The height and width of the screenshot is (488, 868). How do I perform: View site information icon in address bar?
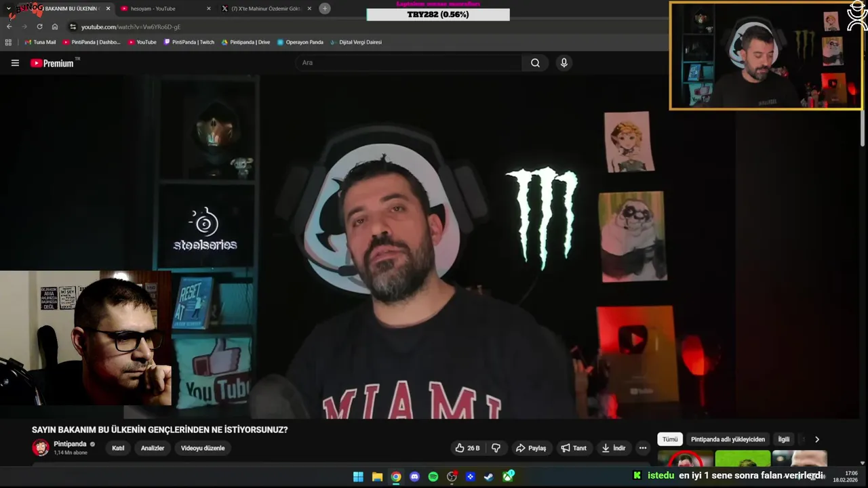tap(73, 26)
